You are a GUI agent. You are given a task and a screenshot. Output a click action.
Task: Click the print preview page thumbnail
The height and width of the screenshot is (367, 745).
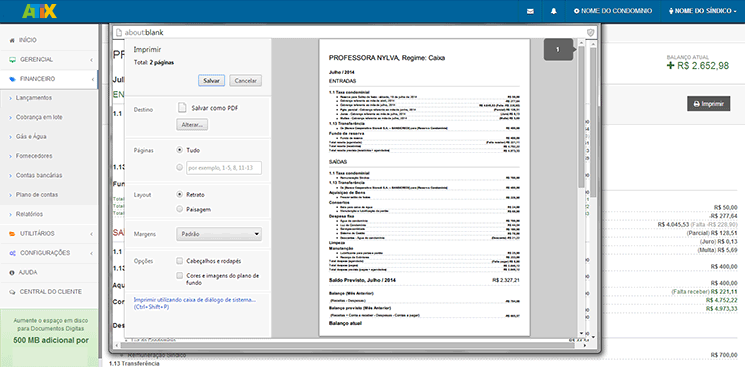pos(424,187)
